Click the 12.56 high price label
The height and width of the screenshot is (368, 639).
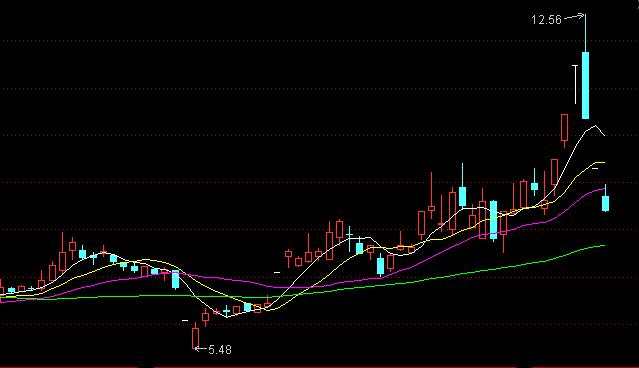[546, 20]
